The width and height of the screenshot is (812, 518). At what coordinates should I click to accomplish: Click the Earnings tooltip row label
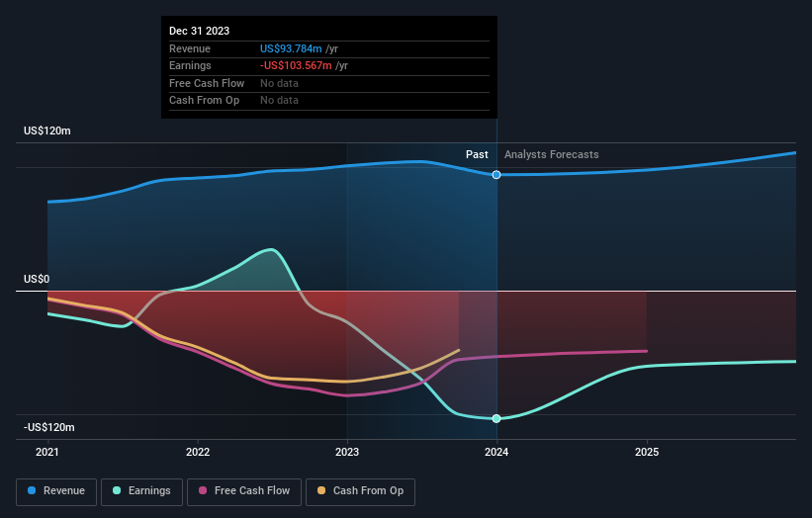click(190, 65)
